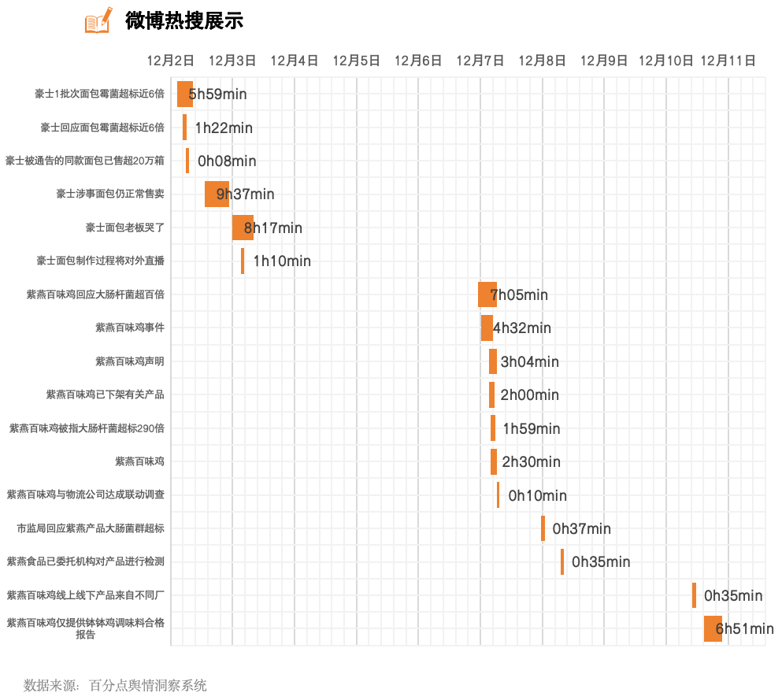Click the 12月8日 orange bar for 0h35min

[x=562, y=562]
